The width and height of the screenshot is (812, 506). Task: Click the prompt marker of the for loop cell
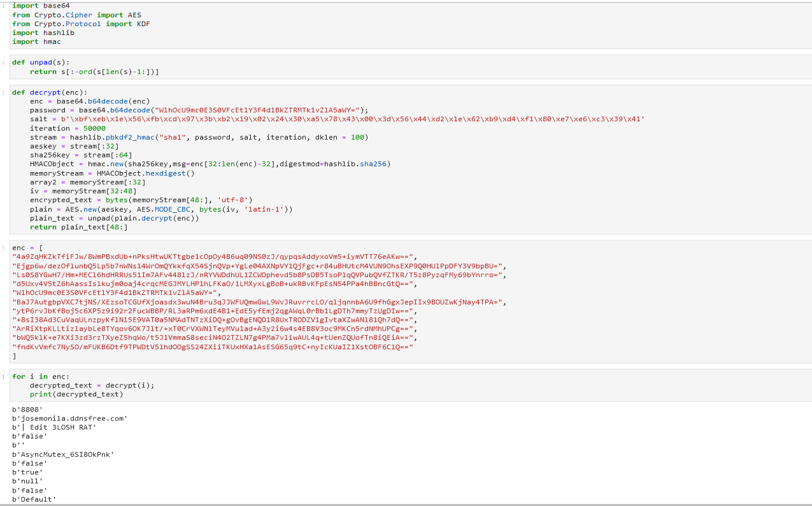pos(3,376)
